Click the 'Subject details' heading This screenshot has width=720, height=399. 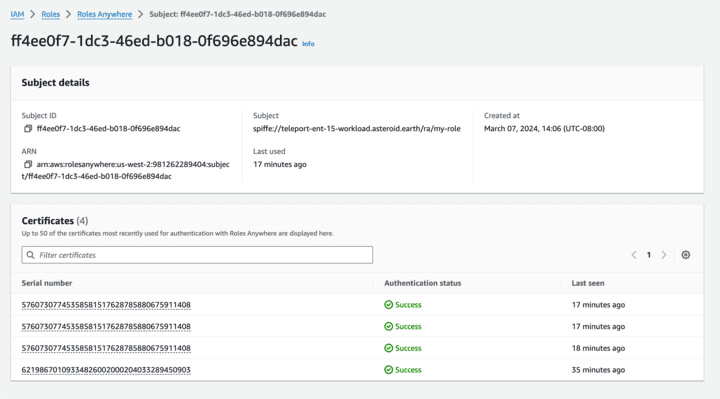click(x=56, y=83)
